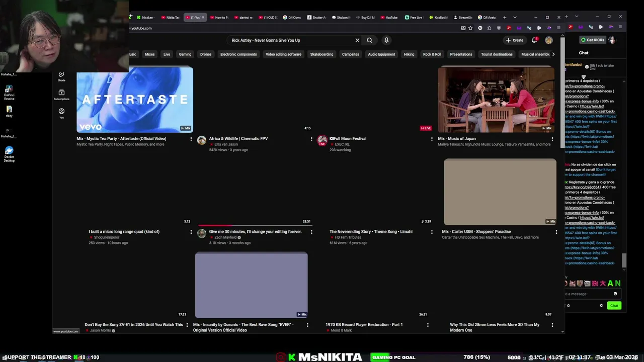This screenshot has width=644, height=362.
Task: Open the AFTERTASTE vevo thumbnail
Action: (135, 100)
